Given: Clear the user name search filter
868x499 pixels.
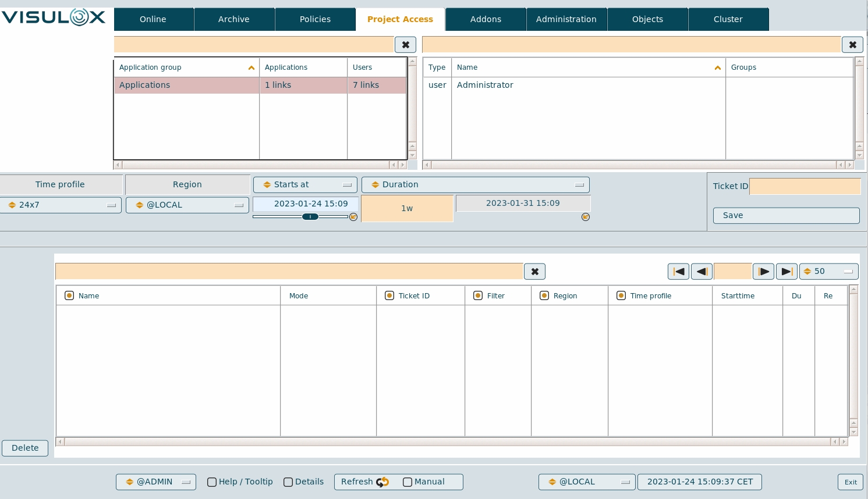Looking at the screenshot, I should coord(852,45).
